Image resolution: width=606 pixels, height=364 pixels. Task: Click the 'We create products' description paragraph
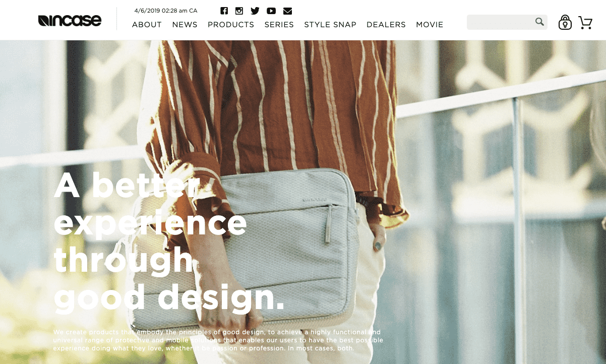pos(218,340)
